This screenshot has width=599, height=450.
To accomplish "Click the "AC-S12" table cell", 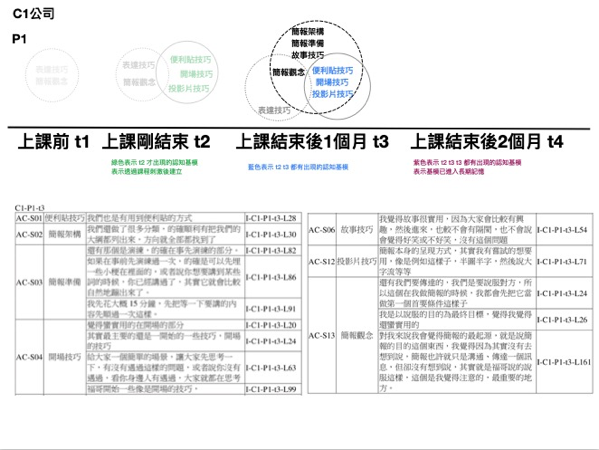I will click(322, 262).
